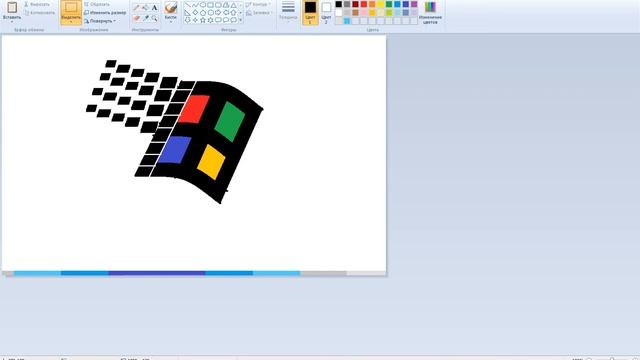Pick the purple swatch in top palette row
Image resolution: width=640 pixels, height=360 pixels.
(x=414, y=4)
